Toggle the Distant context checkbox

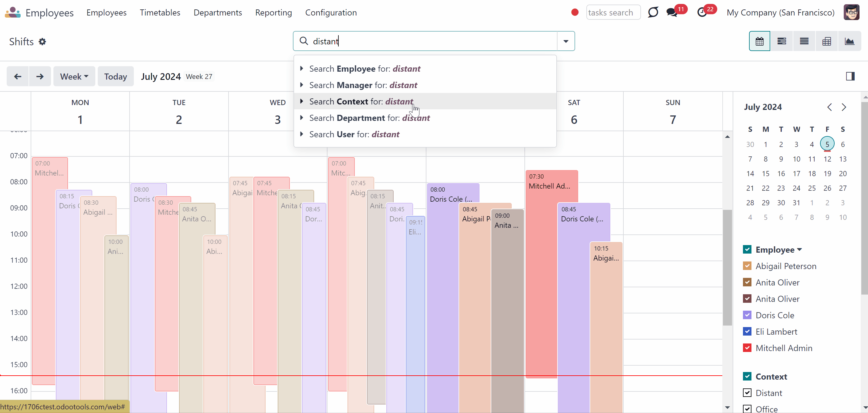(747, 392)
